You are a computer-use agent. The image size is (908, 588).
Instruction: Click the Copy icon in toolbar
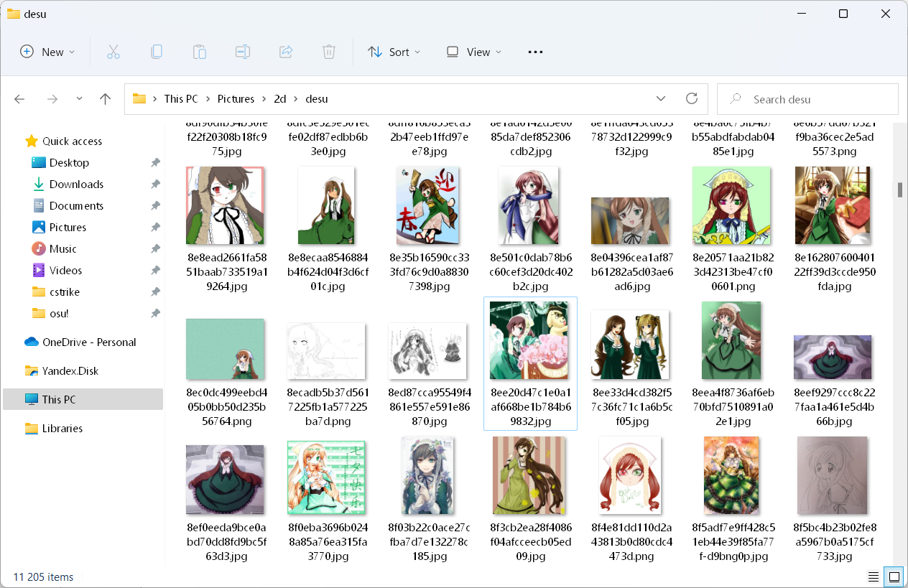point(157,52)
